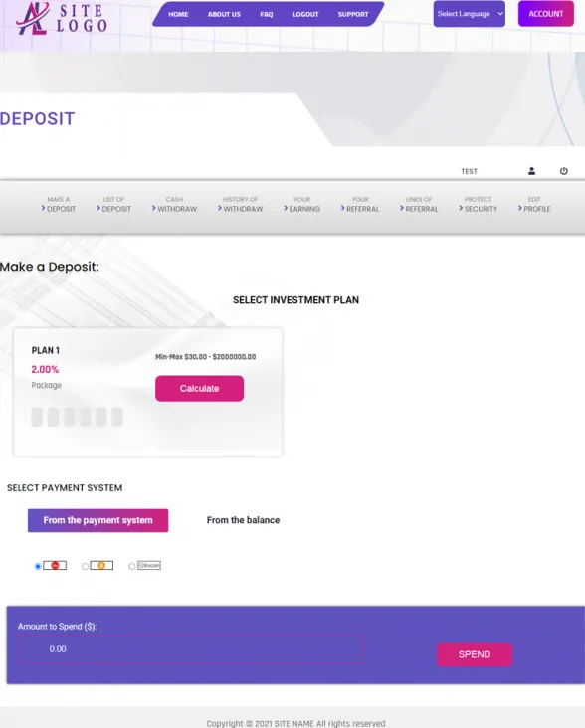Click the 2.00% plan rate text
The height and width of the screenshot is (728, 585).
click(45, 370)
